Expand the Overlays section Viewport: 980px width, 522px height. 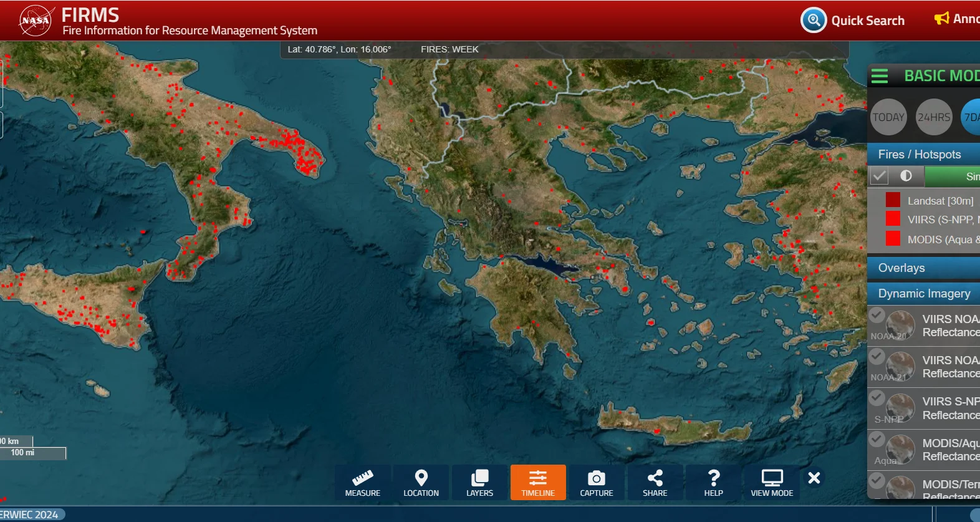pos(923,268)
